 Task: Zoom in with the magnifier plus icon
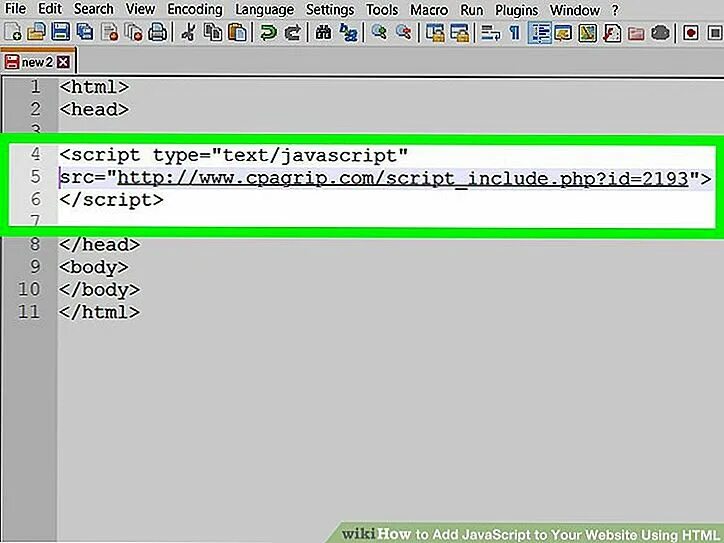(x=380, y=33)
